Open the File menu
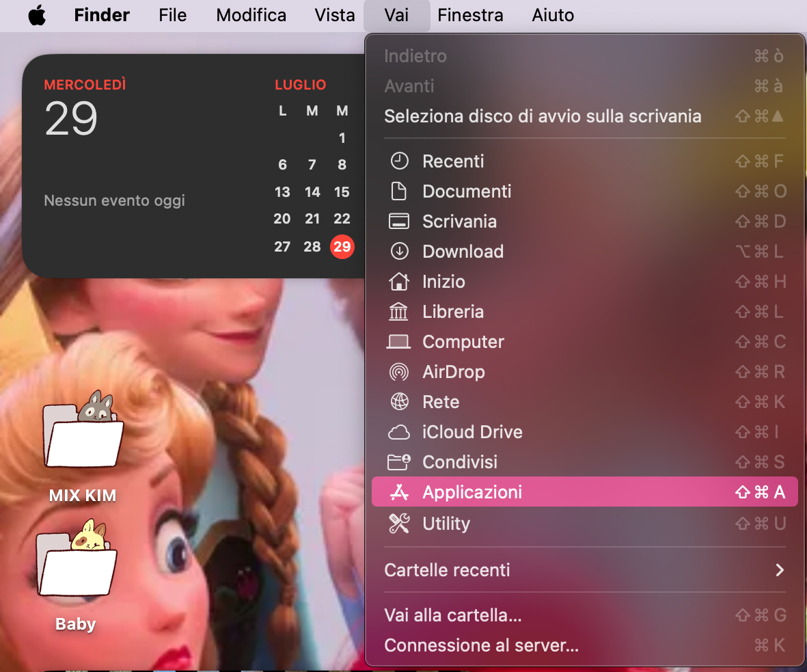 pos(172,16)
